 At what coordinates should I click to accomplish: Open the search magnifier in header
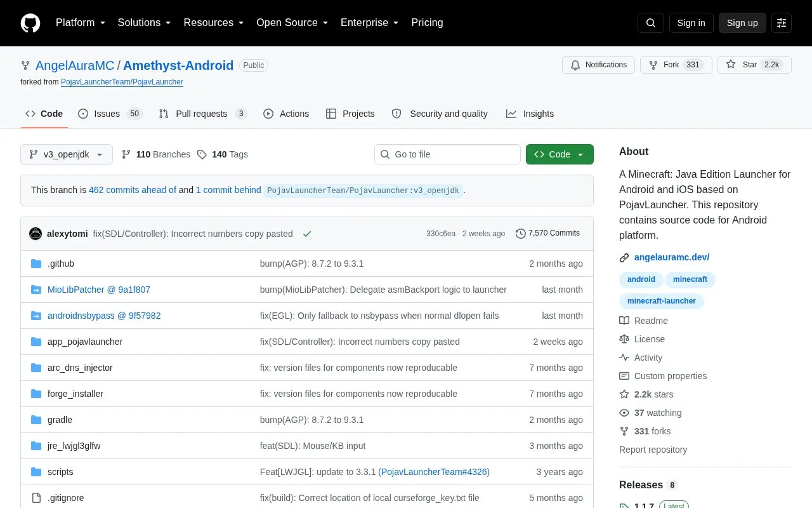coord(651,23)
